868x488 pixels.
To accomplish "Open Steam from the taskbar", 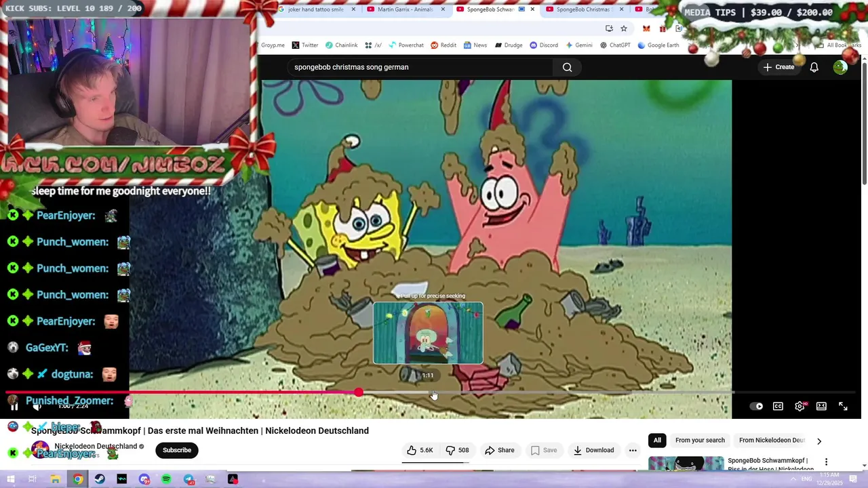I will coord(100,479).
